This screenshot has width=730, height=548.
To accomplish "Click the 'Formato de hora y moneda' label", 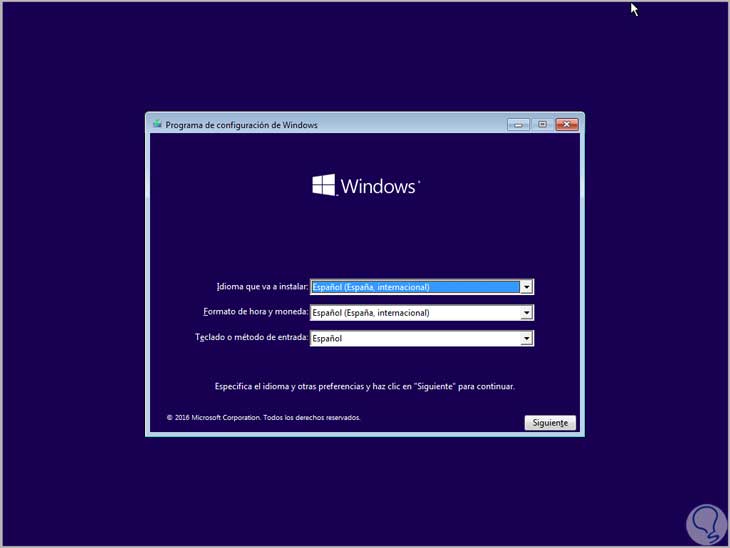I will (256, 311).
